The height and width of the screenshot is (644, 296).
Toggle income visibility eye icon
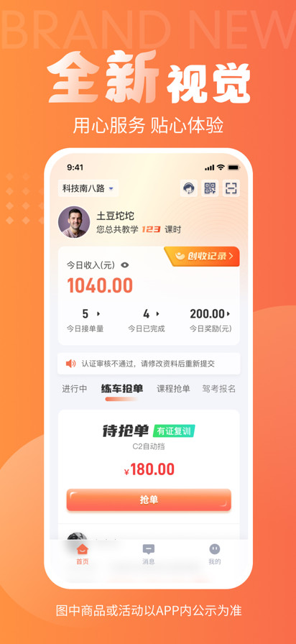tap(125, 265)
